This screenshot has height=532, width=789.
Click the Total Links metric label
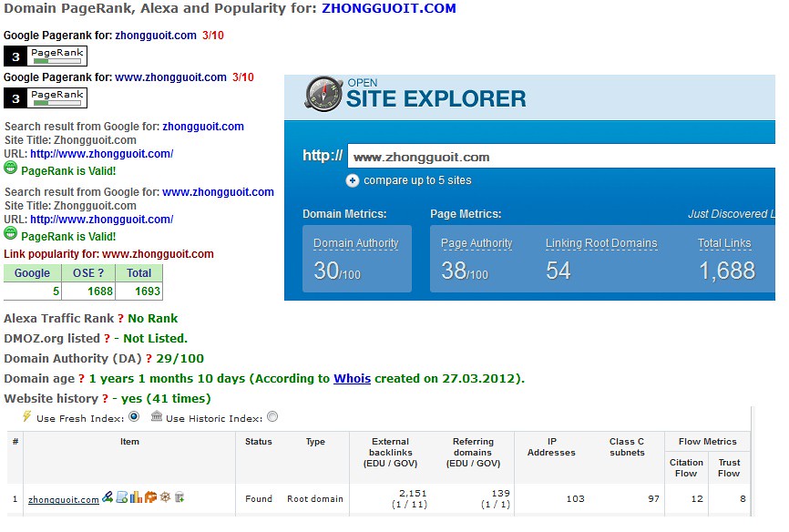[x=724, y=243]
